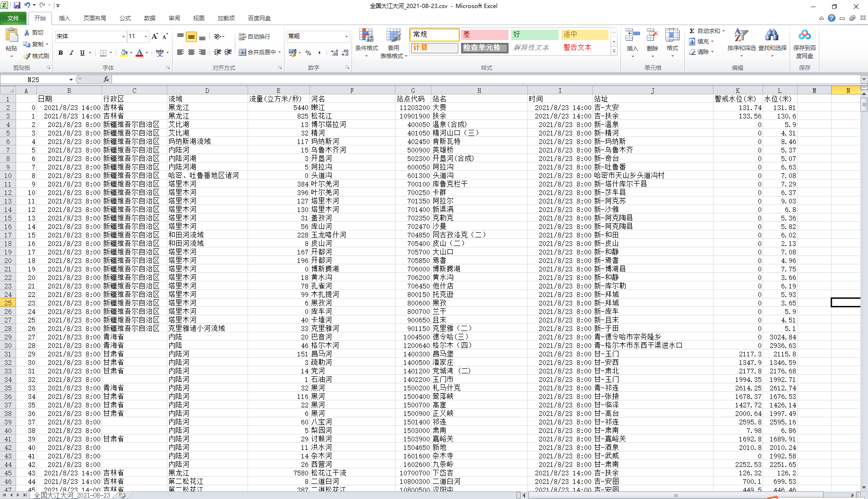The width and height of the screenshot is (868, 499).
Task: Switch to the 数据 ribbon tab
Action: pos(149,18)
